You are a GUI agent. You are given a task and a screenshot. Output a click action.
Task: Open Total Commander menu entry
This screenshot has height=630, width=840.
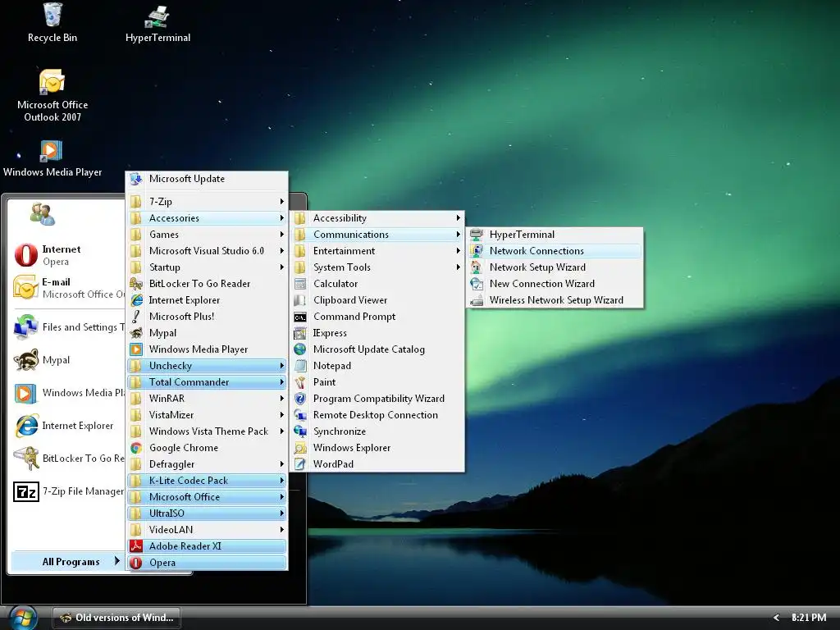point(207,382)
